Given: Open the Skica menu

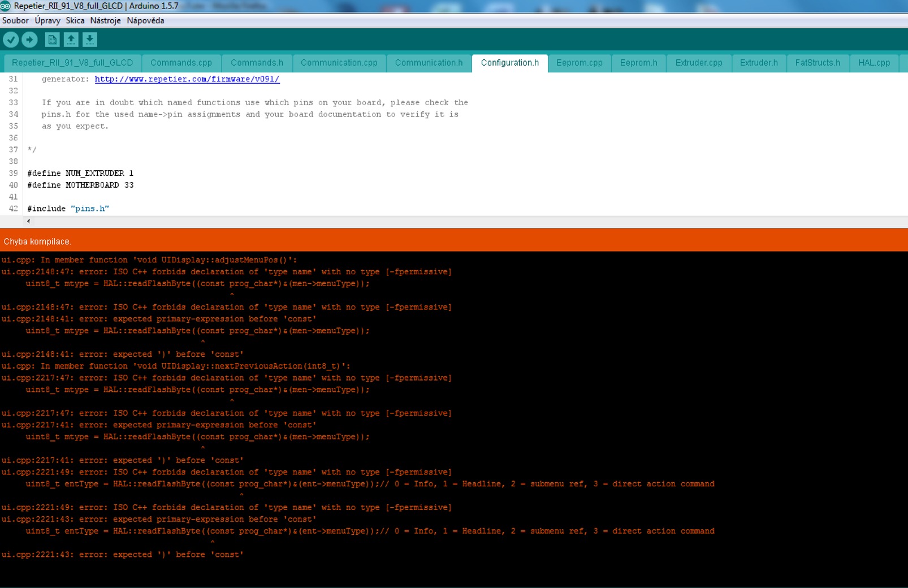Looking at the screenshot, I should (x=75, y=20).
